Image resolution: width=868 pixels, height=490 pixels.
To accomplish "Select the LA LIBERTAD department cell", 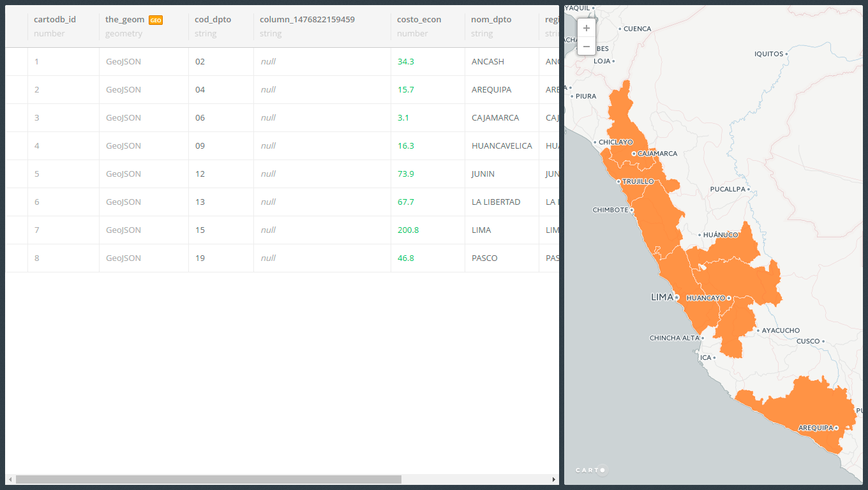I will coord(496,202).
